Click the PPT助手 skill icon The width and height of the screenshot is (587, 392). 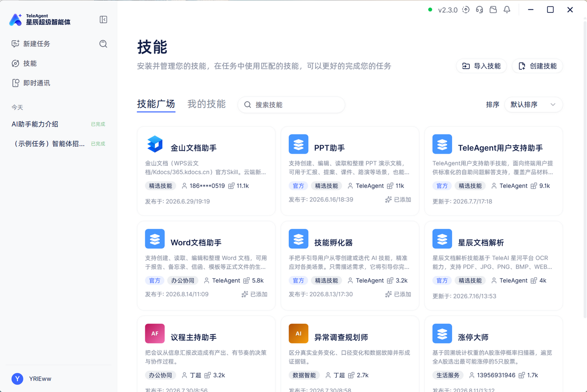pos(299,144)
